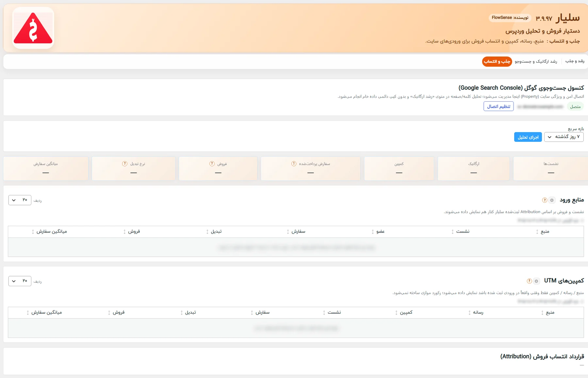Click the کمپین stat card
The height and width of the screenshot is (378, 588).
(x=399, y=168)
